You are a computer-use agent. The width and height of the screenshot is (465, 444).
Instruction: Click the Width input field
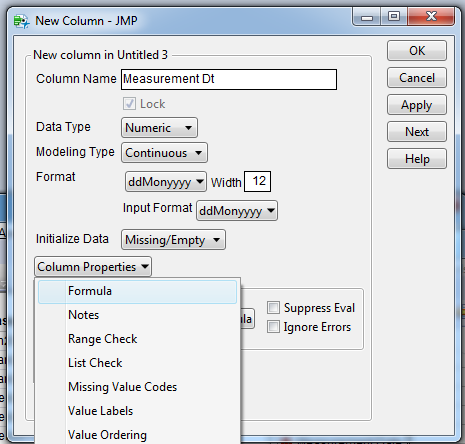(x=257, y=181)
